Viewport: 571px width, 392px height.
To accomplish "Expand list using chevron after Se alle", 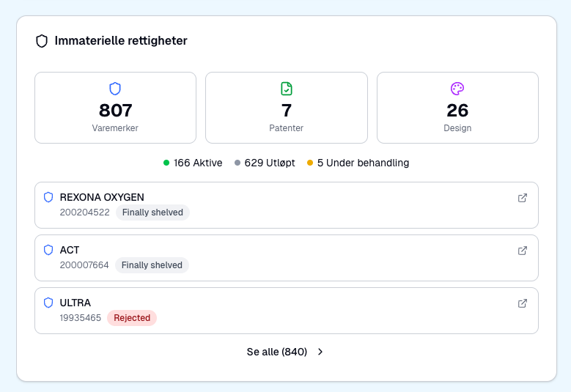I will (x=320, y=352).
